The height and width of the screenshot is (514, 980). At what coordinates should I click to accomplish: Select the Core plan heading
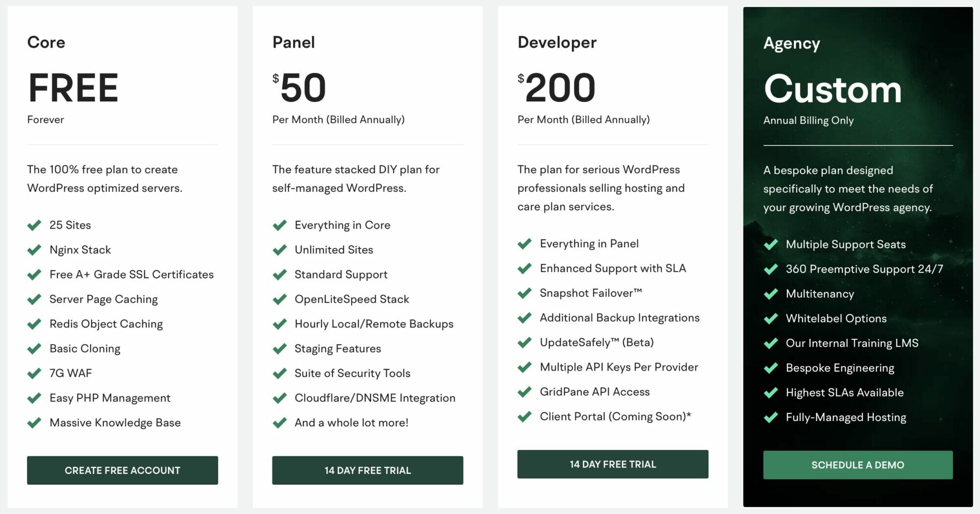pos(46,42)
